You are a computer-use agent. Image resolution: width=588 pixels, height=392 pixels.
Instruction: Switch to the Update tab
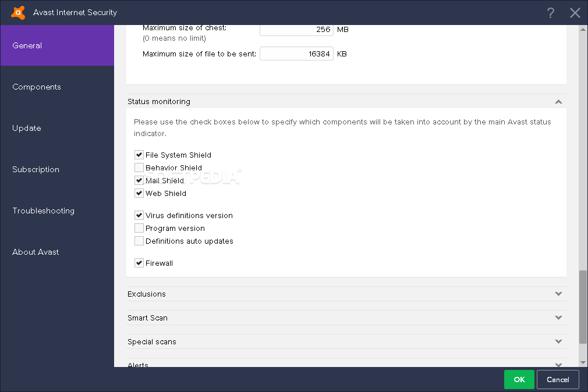27,129
